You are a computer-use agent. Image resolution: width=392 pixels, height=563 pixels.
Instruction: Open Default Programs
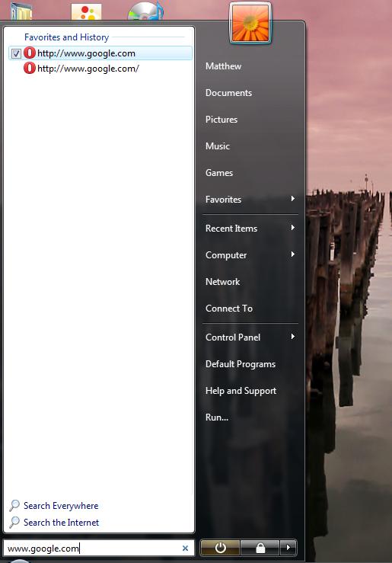click(241, 364)
